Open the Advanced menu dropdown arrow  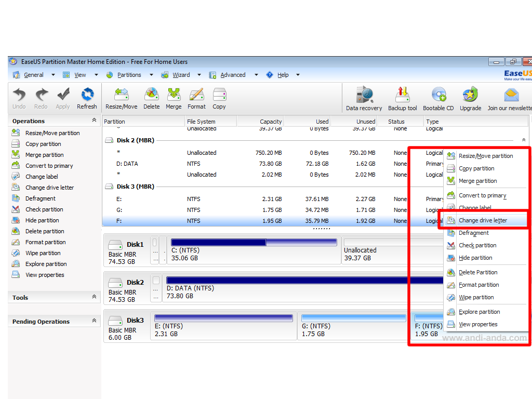pos(256,75)
